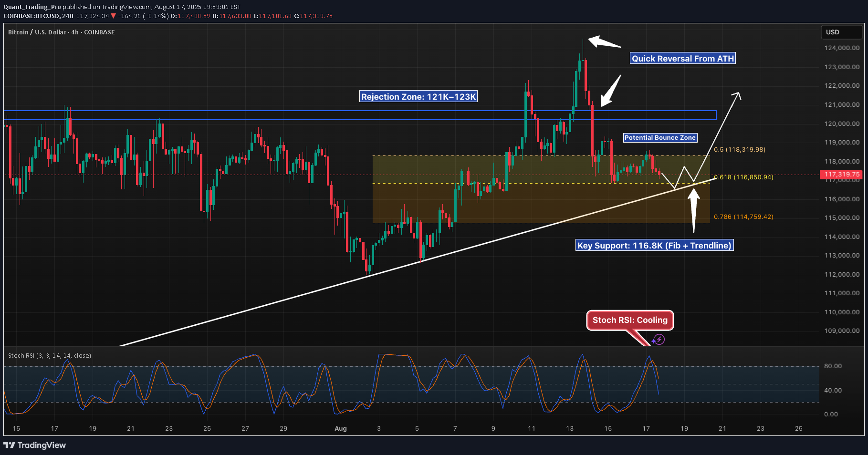This screenshot has height=455, width=868.
Task: Click the COINBASE:BTCUSD symbol text in header
Action: [31, 16]
